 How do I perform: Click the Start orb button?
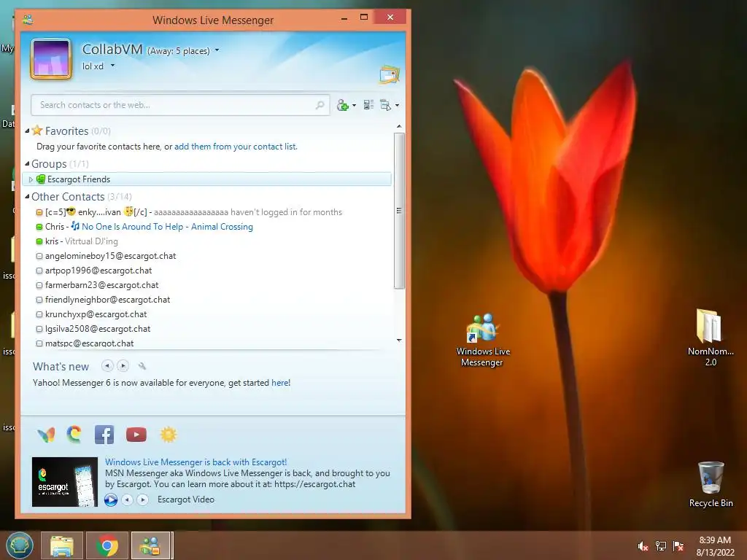(20, 545)
